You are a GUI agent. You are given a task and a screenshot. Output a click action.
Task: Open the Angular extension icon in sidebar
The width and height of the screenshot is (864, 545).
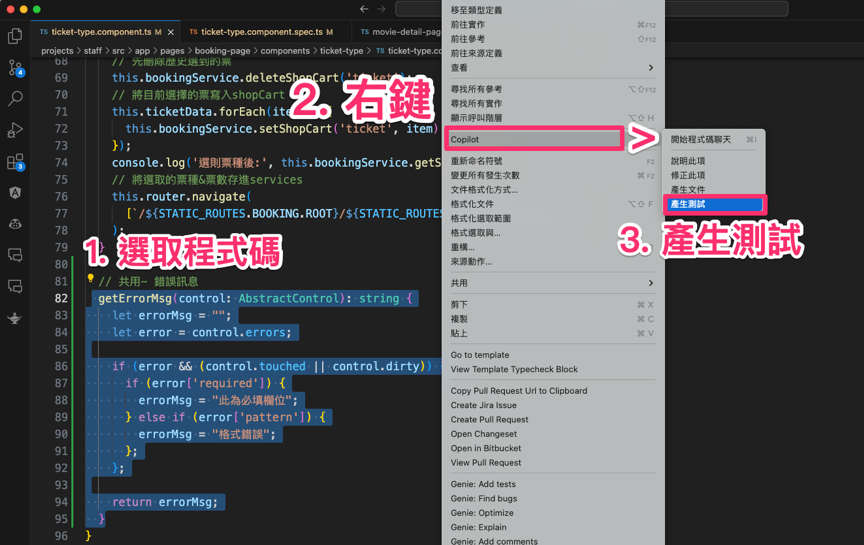pyautogui.click(x=15, y=192)
